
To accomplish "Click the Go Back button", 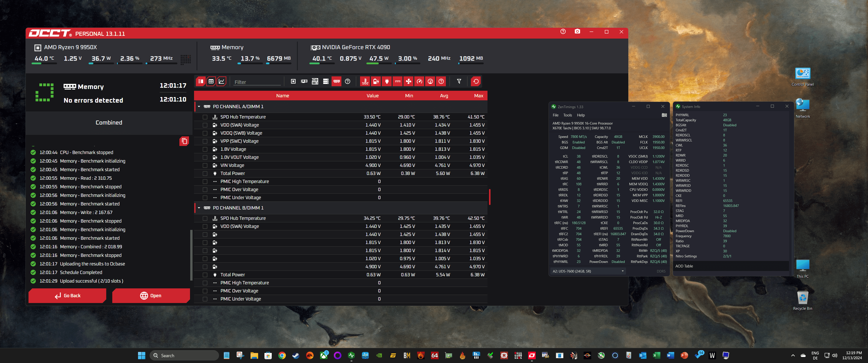I will pos(67,296).
